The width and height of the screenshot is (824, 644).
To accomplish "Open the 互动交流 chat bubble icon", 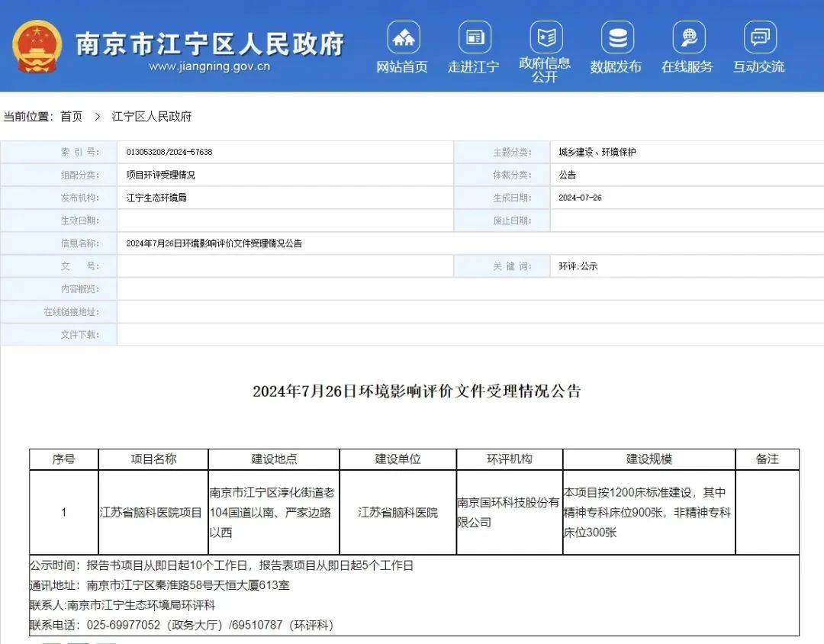I will click(761, 37).
